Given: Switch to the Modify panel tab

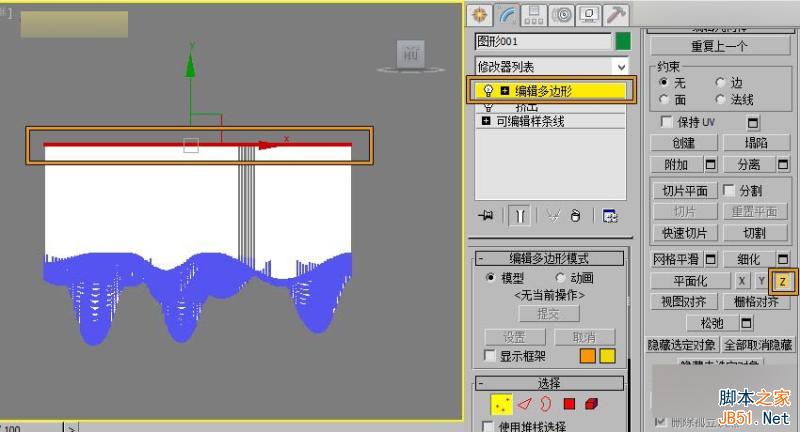Looking at the screenshot, I should (x=507, y=15).
